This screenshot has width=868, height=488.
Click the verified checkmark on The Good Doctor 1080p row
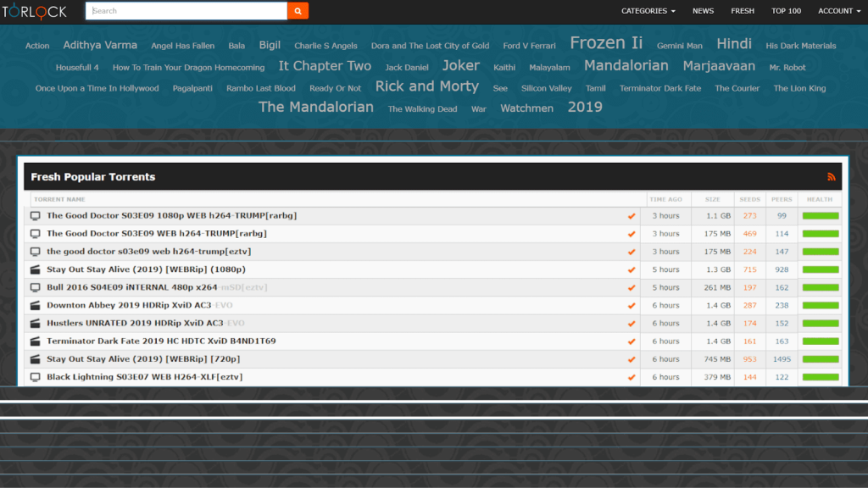point(631,216)
